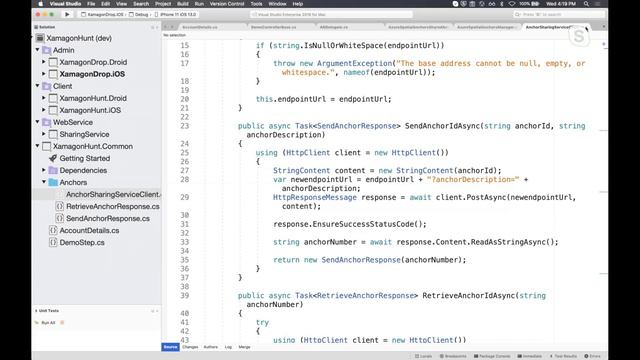Viewport: 640px width, 360px height.
Task: Switch to the Authors view tab
Action: coord(211,347)
